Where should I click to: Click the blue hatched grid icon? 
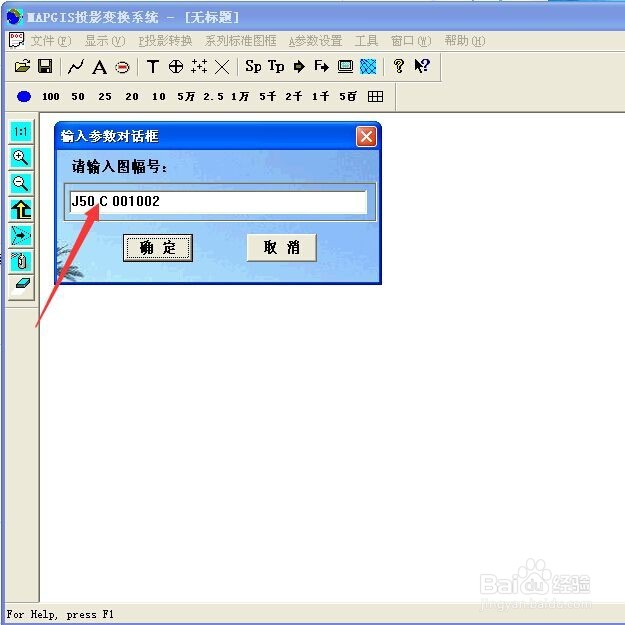click(368, 67)
